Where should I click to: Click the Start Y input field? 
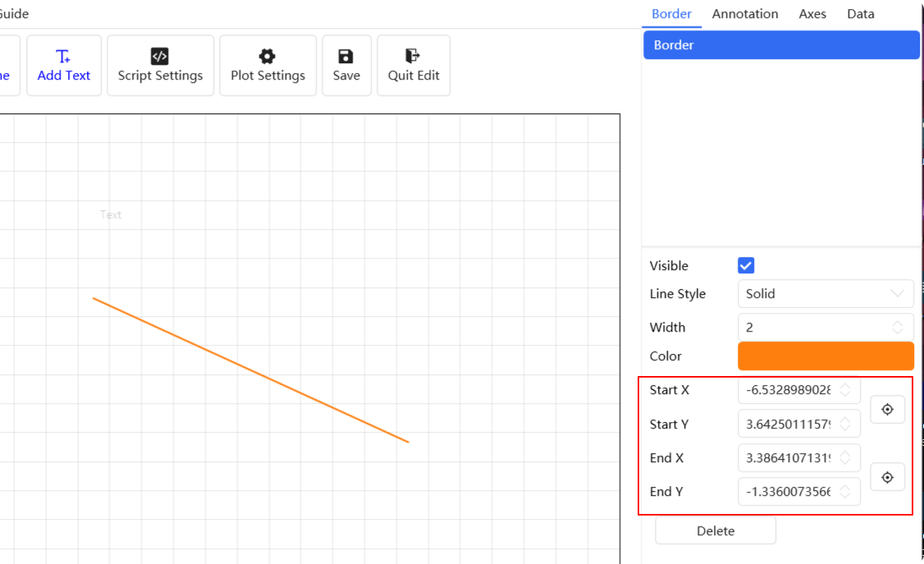pos(789,424)
